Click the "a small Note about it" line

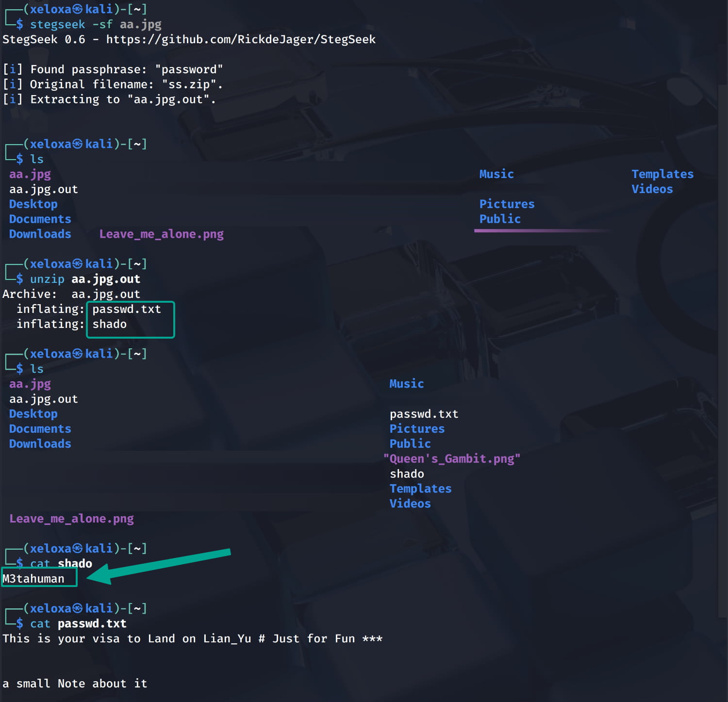point(75,684)
